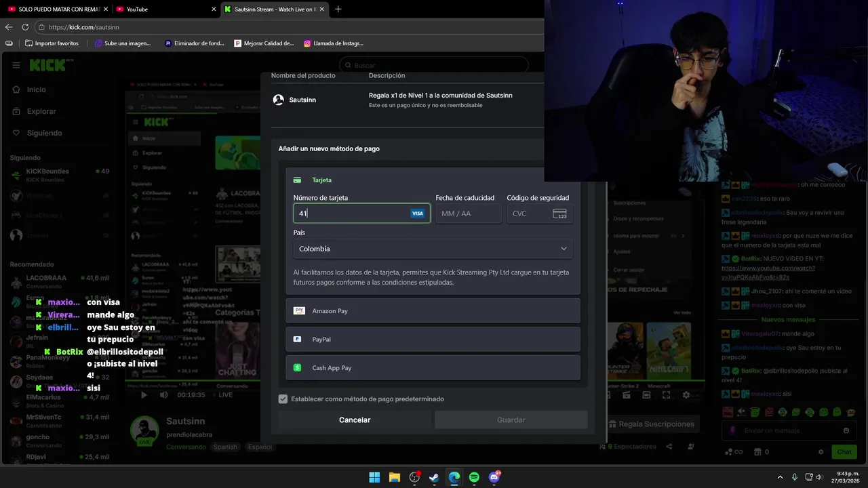868x488 pixels.
Task: Click the play button in stream player
Action: coord(144,394)
